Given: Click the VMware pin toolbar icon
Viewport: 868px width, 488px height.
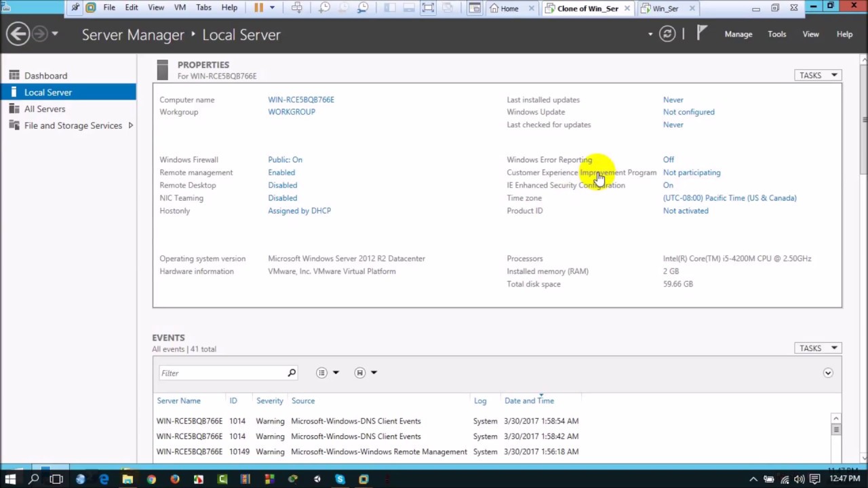Looking at the screenshot, I should [x=75, y=8].
